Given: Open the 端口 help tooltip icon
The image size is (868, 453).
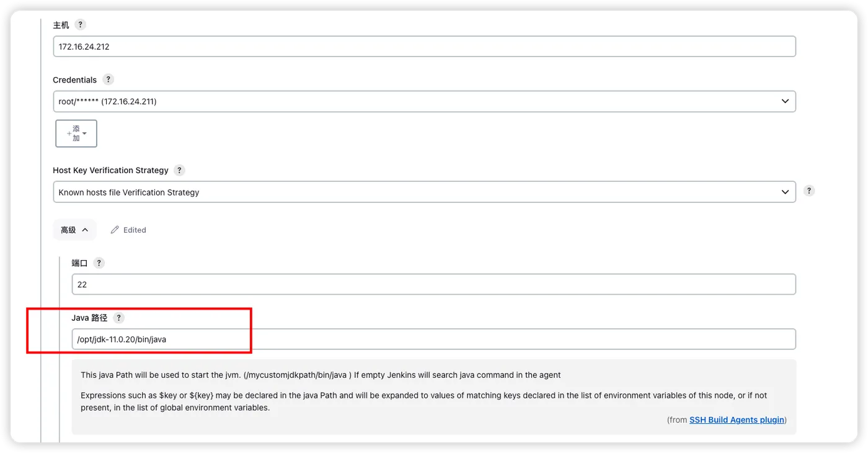Looking at the screenshot, I should 99,263.
